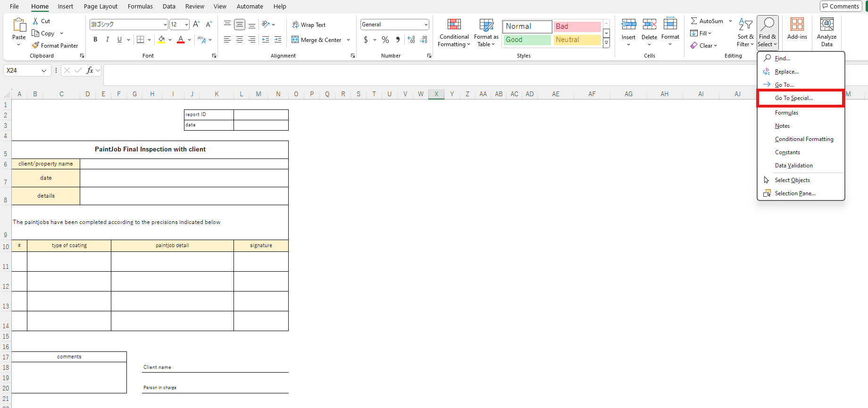The width and height of the screenshot is (868, 408).
Task: Click the Format Painter brush icon
Action: pos(35,46)
